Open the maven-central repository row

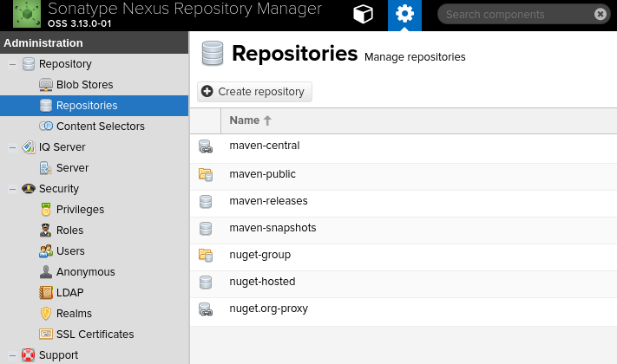click(404, 148)
